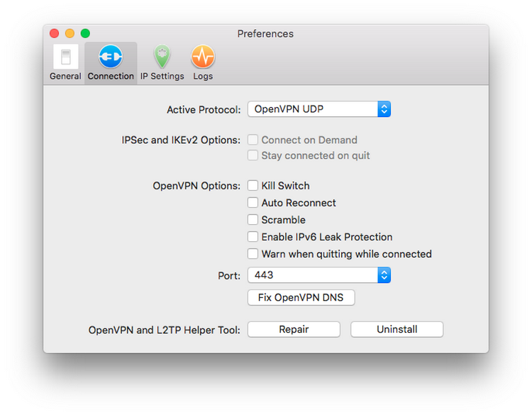This screenshot has height=415, width=532.
Task: Click the Active Protocol label text
Action: click(x=204, y=110)
